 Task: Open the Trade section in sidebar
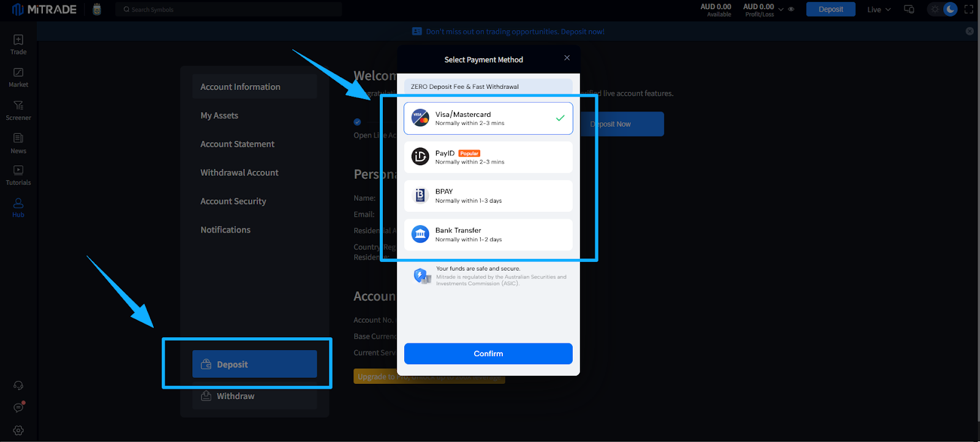click(x=18, y=45)
